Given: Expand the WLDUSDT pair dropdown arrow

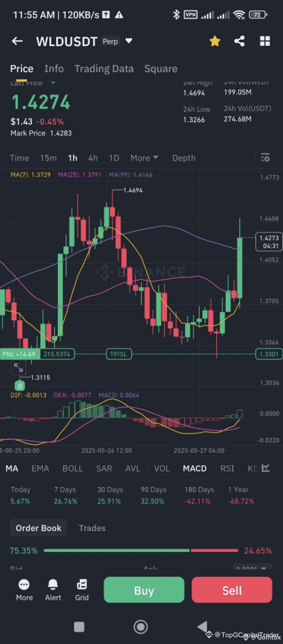Looking at the screenshot, I should [x=129, y=41].
